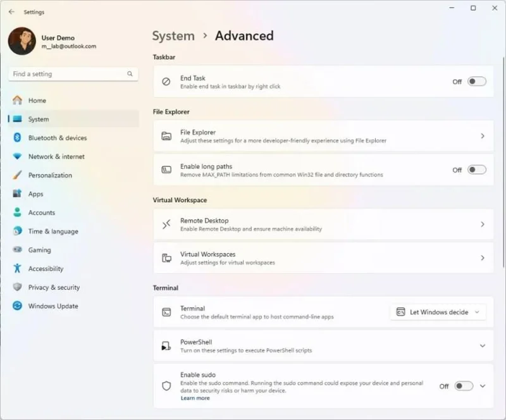Image resolution: width=506 pixels, height=420 pixels.
Task: Click the Windows Update refresh icon
Action: (x=18, y=306)
